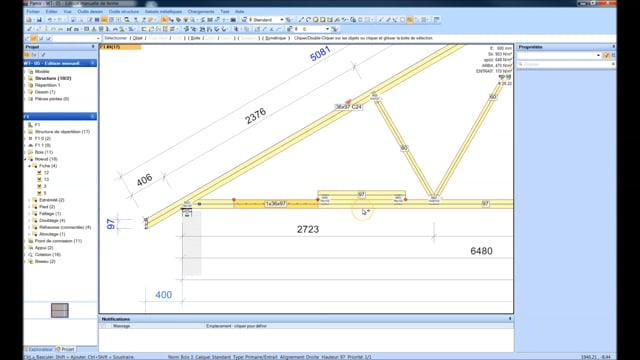640x360 pixels.
Task: Select the Dessin (1) tree item
Action: [x=45, y=92]
